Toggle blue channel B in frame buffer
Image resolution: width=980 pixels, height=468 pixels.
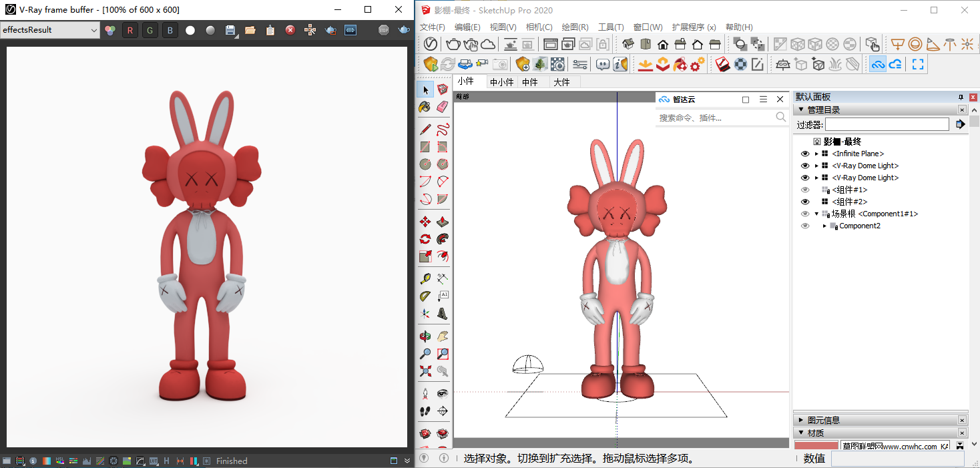(170, 30)
